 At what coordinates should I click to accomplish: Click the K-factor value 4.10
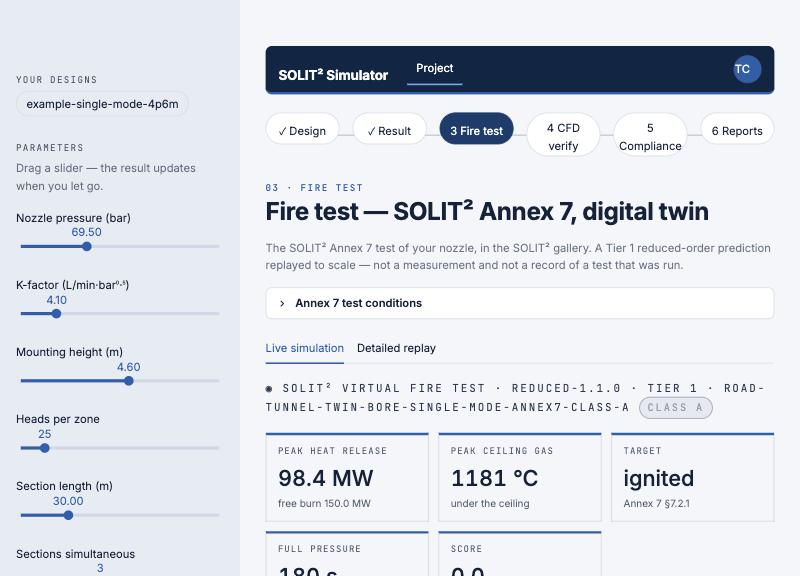click(x=57, y=300)
